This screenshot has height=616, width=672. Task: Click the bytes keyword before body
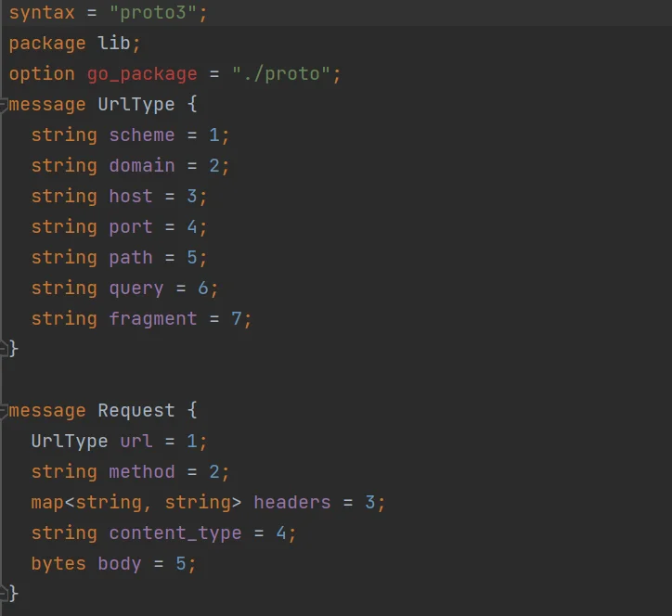(x=58, y=564)
